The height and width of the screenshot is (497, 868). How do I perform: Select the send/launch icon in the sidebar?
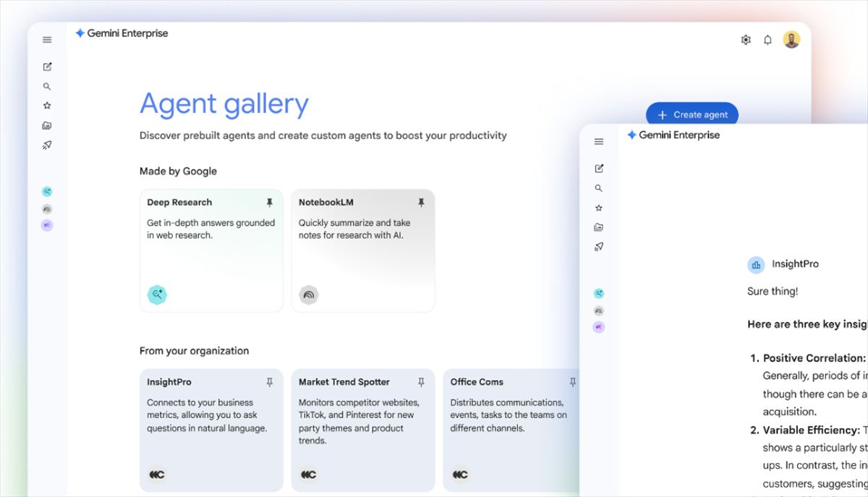[x=46, y=144]
